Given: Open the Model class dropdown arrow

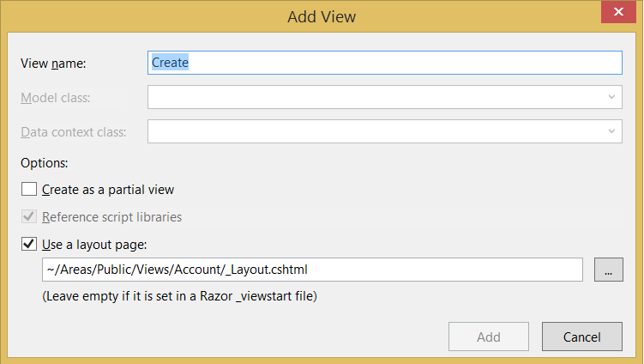Looking at the screenshot, I should (x=611, y=97).
